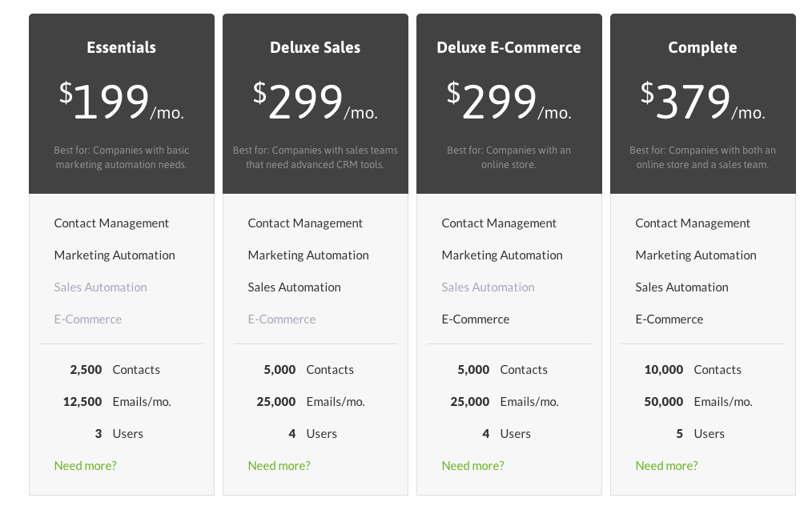Click the Essentials plan header
This screenshot has width=812, height=510.
pyautogui.click(x=121, y=47)
